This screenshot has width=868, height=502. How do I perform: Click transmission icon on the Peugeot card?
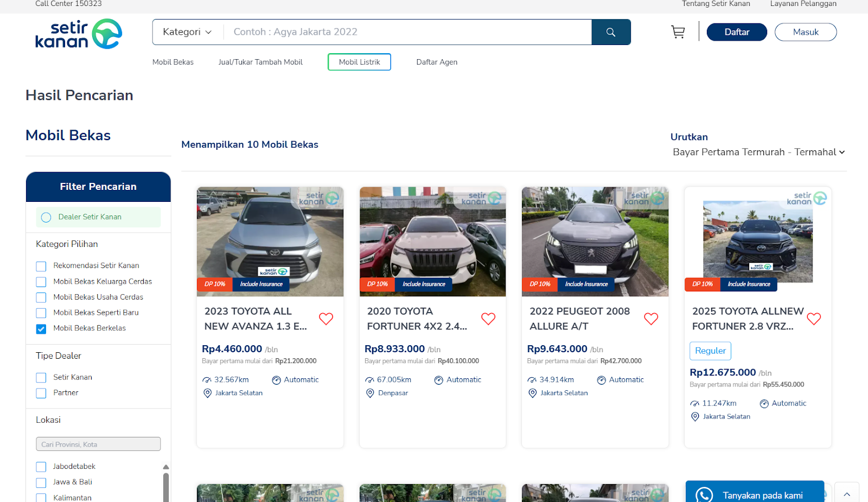click(x=601, y=380)
